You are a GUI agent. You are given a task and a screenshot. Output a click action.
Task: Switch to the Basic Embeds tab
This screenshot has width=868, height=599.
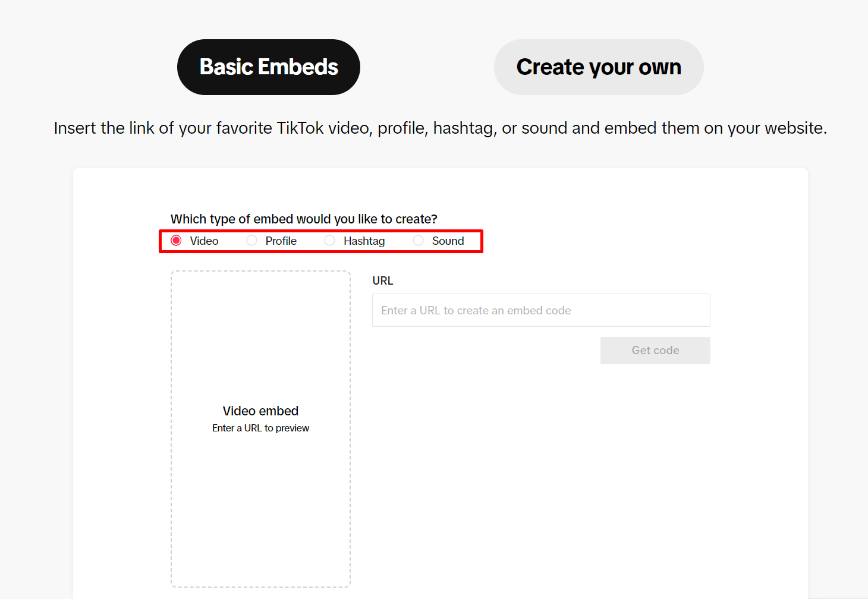tap(268, 67)
